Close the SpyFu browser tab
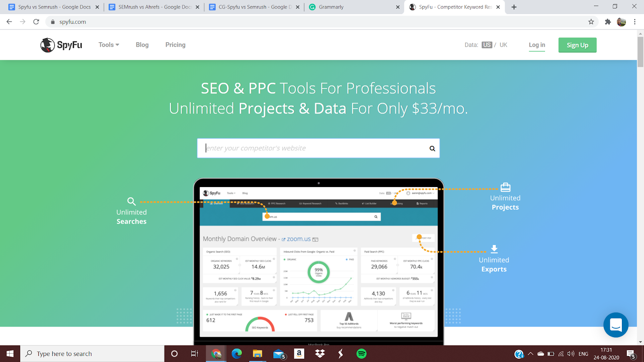The image size is (644, 362). (x=498, y=7)
